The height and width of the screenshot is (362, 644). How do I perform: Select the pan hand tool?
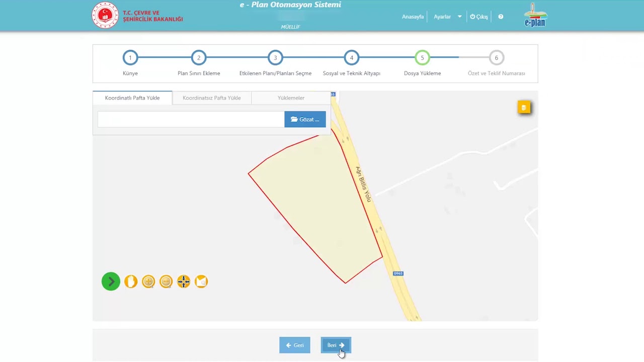coord(131,282)
